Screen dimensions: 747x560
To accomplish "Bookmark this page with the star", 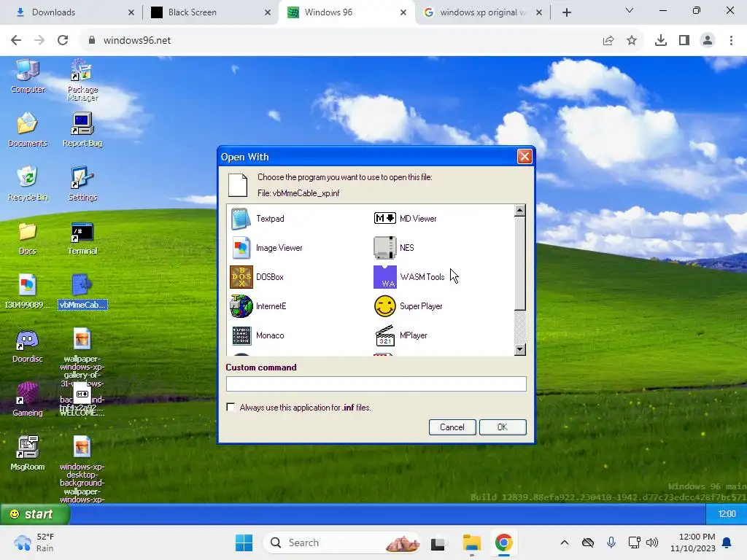I will [x=632, y=41].
